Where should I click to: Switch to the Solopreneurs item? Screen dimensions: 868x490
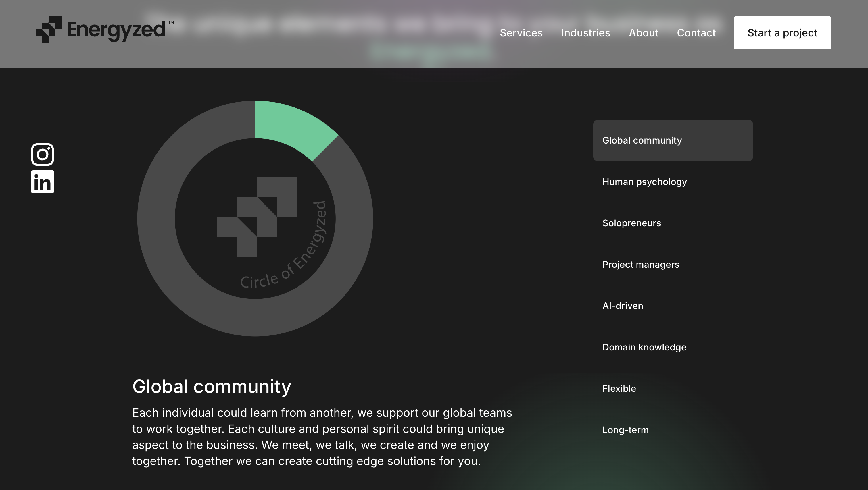[x=631, y=223]
